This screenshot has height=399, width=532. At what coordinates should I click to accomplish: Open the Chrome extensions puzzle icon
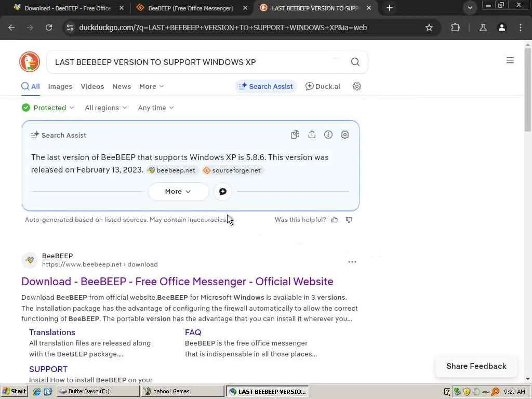tap(455, 28)
